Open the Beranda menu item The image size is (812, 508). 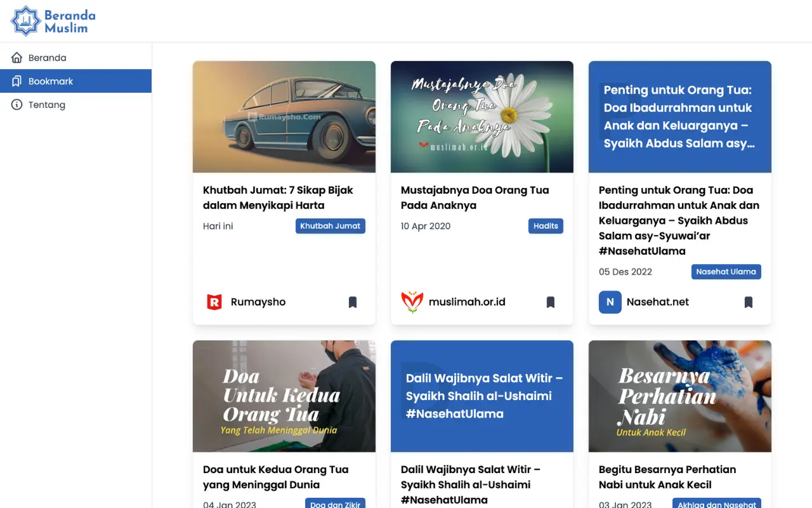pyautogui.click(x=48, y=58)
